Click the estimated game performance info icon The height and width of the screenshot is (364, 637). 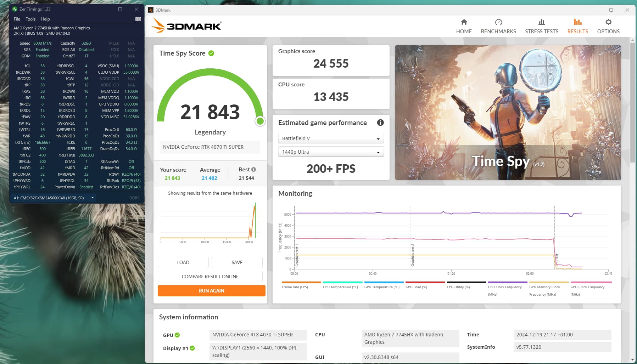click(380, 123)
